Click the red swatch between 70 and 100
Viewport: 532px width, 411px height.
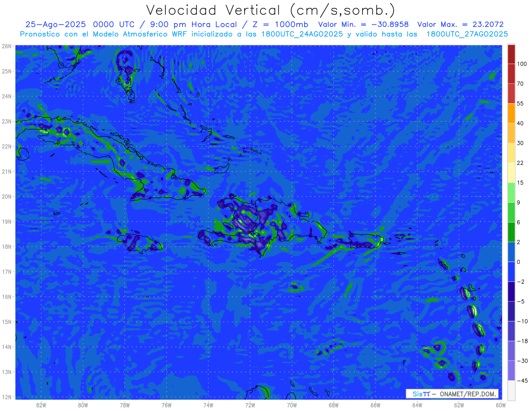click(x=511, y=74)
